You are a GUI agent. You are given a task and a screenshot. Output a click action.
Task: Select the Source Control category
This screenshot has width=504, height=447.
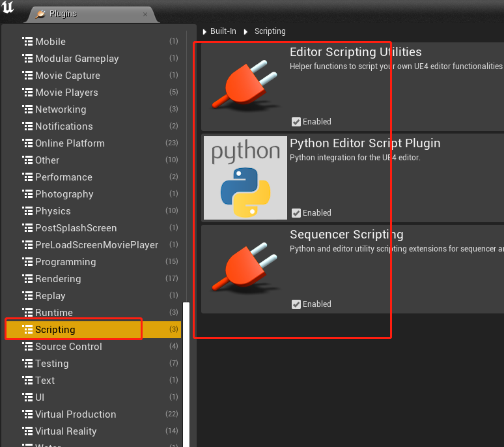tap(93, 347)
